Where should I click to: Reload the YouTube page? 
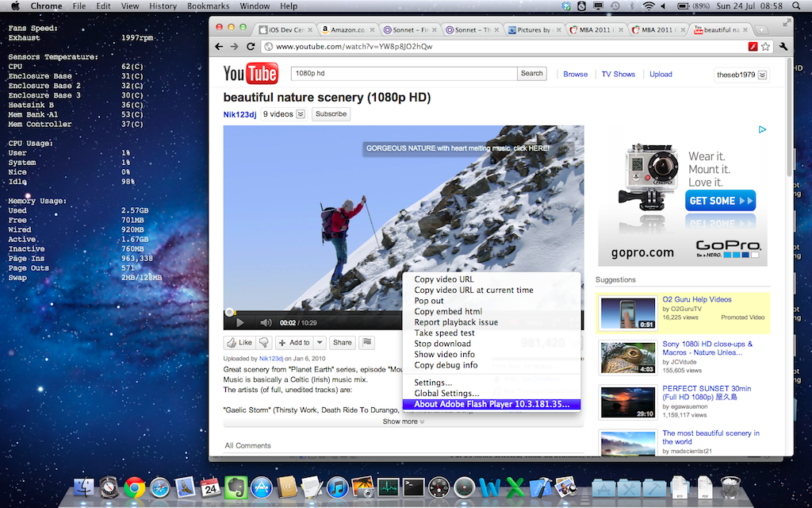[251, 47]
